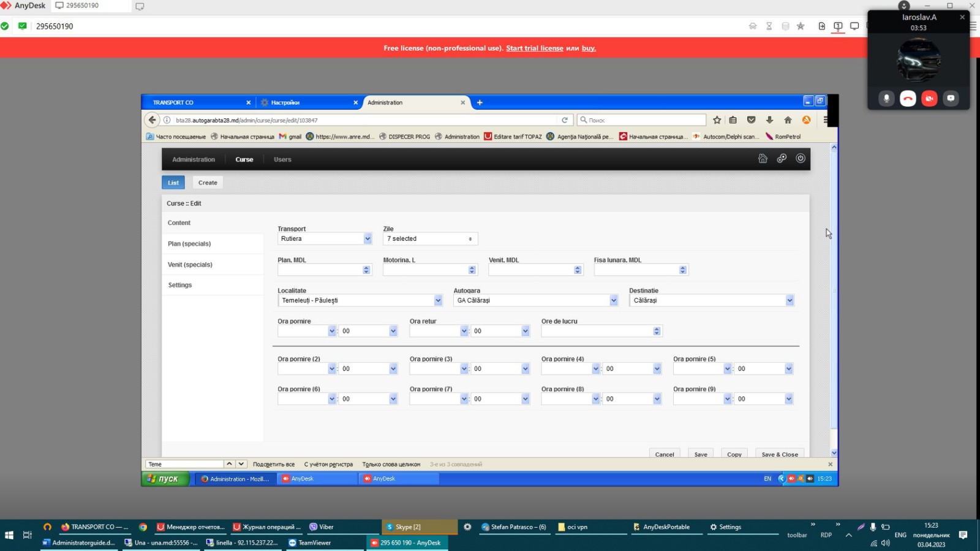Screen dimensions: 980x551
Task: Click the link icon in admin header
Action: click(782, 158)
